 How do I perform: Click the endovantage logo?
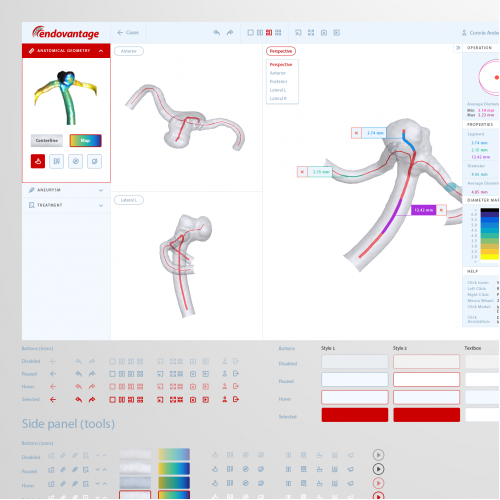click(x=66, y=33)
